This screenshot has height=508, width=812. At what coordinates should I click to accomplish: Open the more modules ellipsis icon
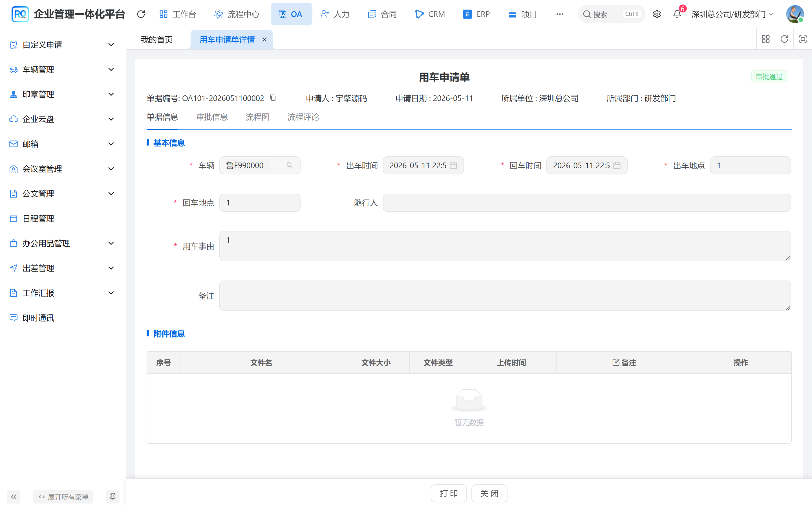(560, 14)
